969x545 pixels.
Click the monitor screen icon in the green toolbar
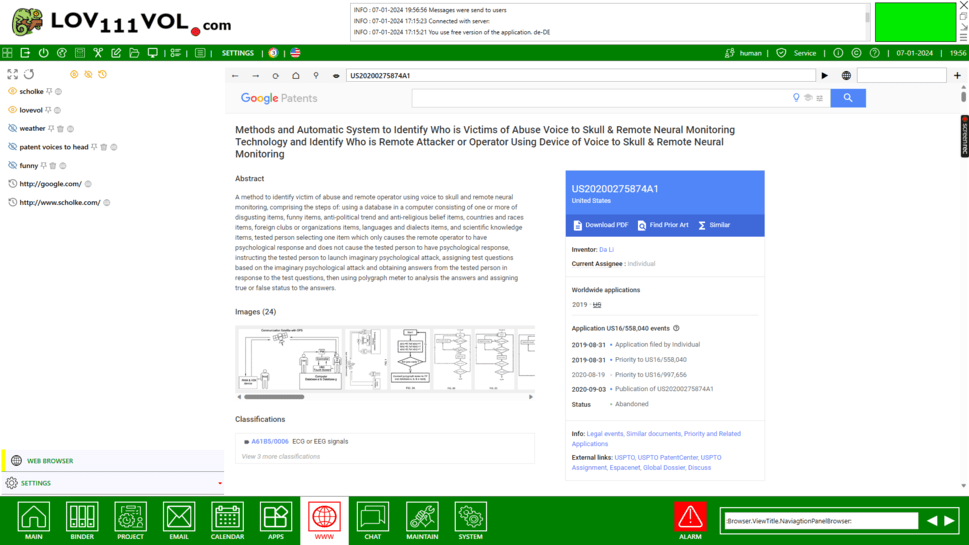click(x=152, y=53)
